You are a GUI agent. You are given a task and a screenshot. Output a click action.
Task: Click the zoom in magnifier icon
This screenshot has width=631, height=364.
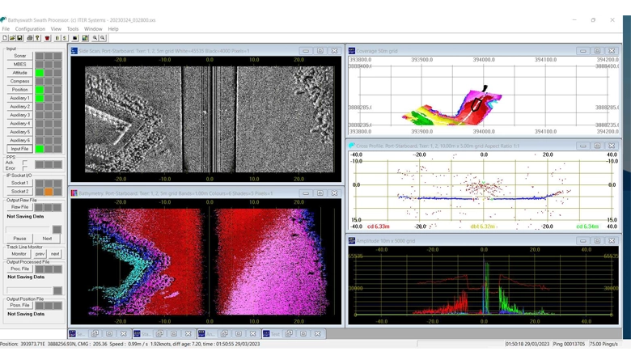click(x=95, y=38)
